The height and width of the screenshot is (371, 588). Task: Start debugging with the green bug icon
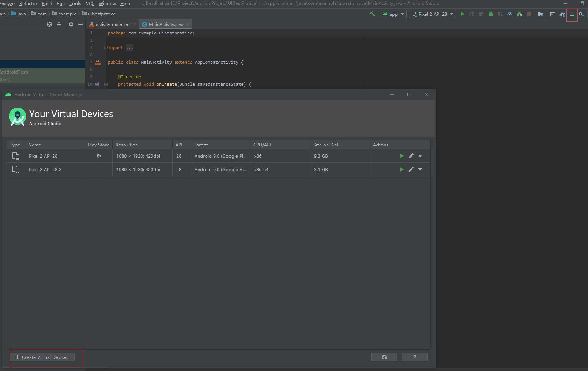(x=491, y=14)
